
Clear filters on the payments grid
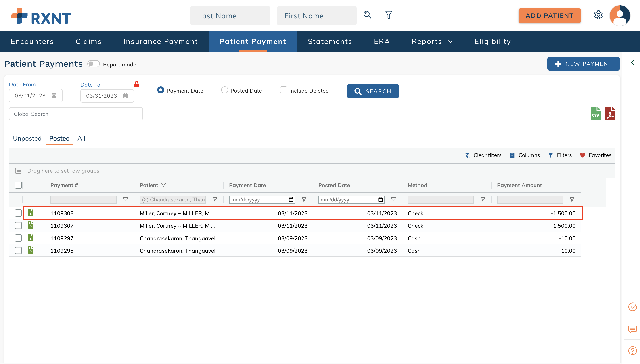[x=483, y=155]
